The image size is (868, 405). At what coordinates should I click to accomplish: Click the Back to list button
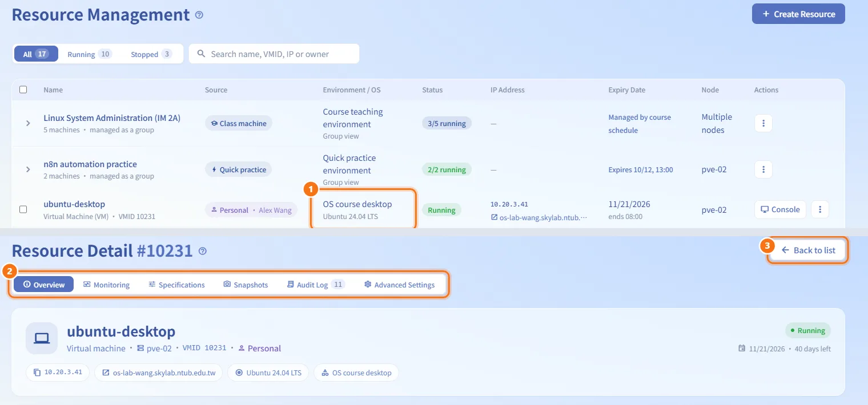click(x=808, y=250)
